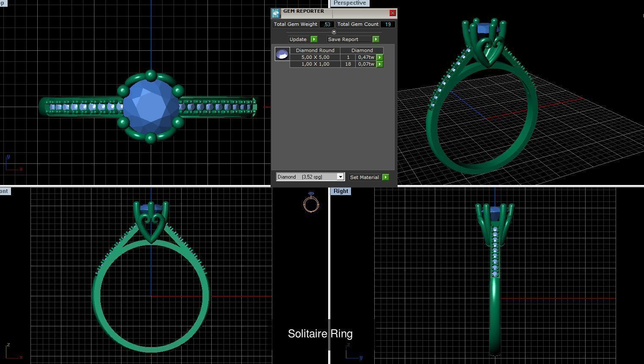Click the Set Material label

(x=364, y=177)
